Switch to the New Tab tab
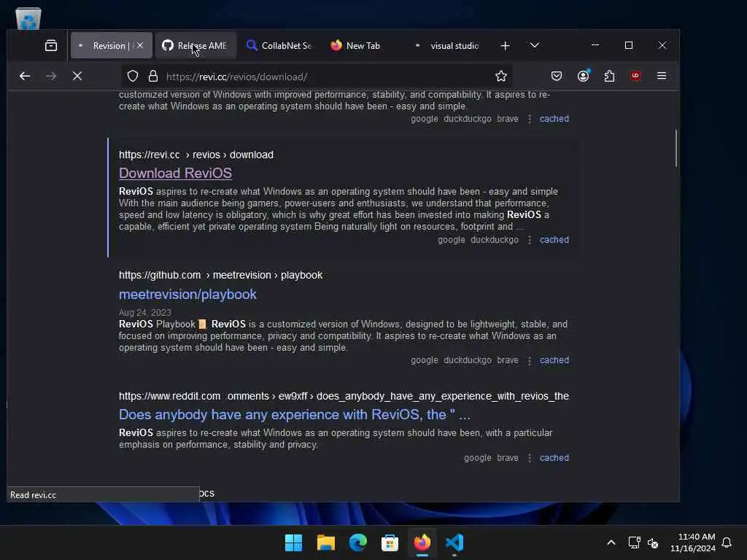This screenshot has height=560, width=747. [362, 46]
